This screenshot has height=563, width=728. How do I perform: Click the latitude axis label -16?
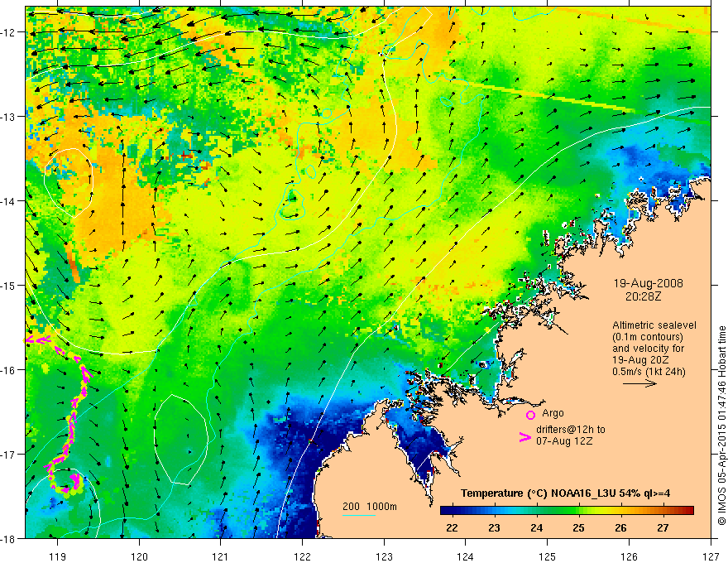8,370
